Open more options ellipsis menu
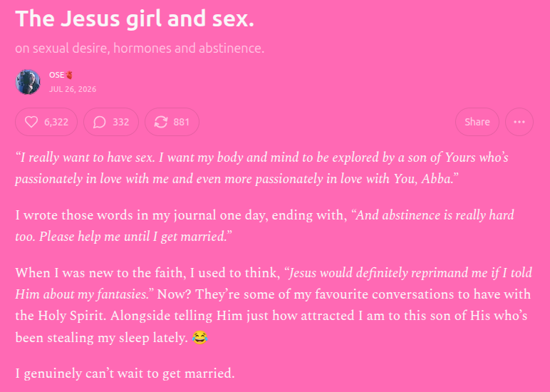550x392 pixels. click(x=519, y=122)
